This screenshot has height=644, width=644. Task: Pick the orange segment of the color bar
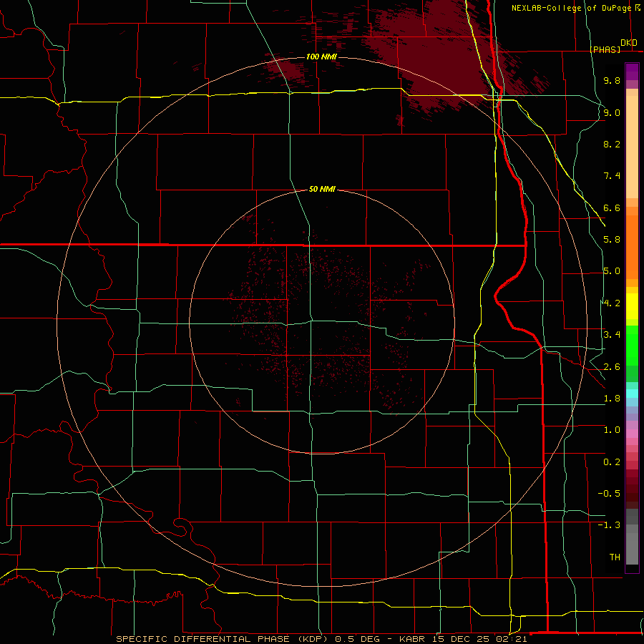[x=632, y=248]
